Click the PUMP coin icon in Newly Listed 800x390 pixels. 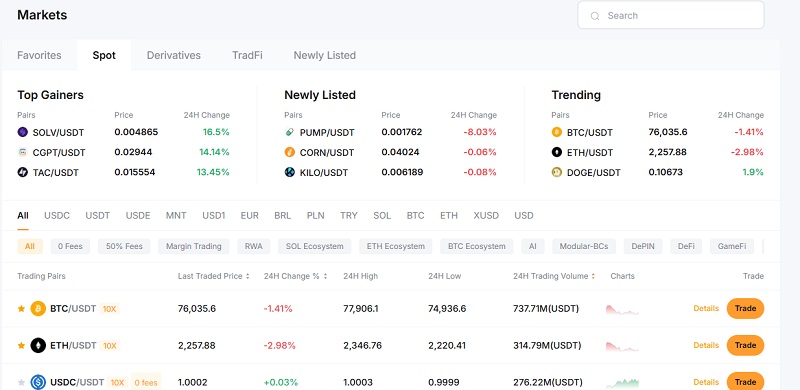click(290, 132)
